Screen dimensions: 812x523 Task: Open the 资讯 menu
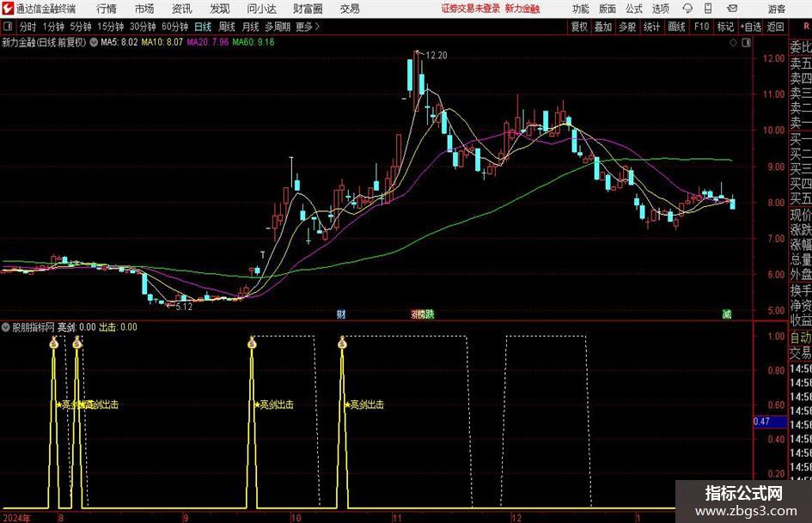click(182, 9)
